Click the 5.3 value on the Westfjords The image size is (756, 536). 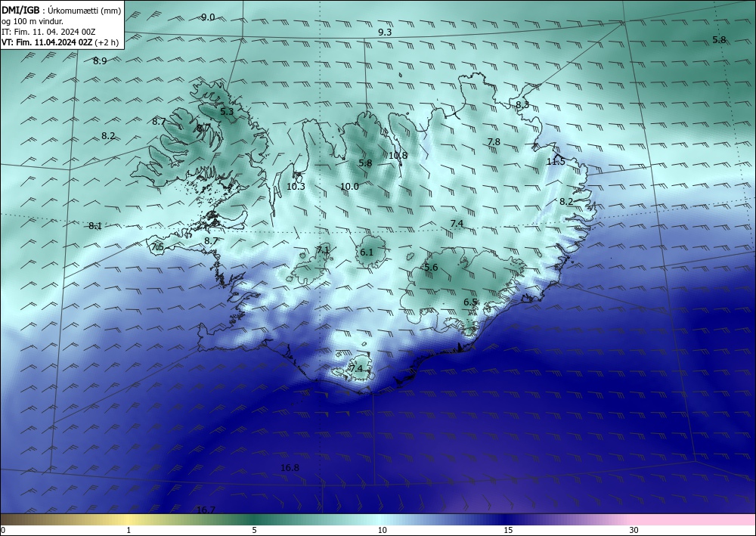pos(227,111)
